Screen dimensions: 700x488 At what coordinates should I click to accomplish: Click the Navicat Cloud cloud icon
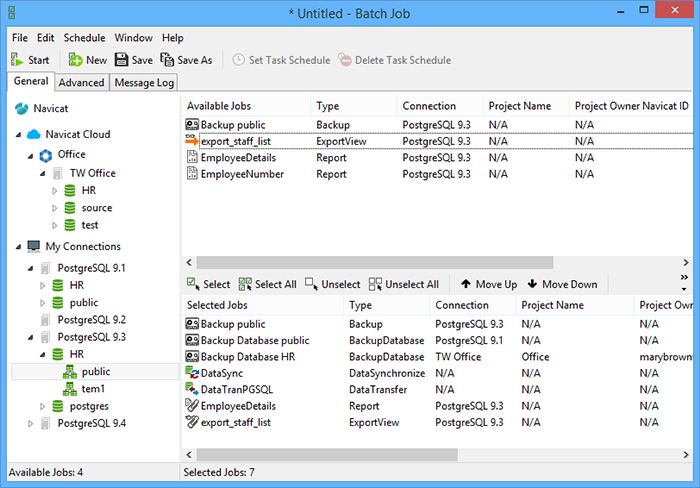pos(33,134)
